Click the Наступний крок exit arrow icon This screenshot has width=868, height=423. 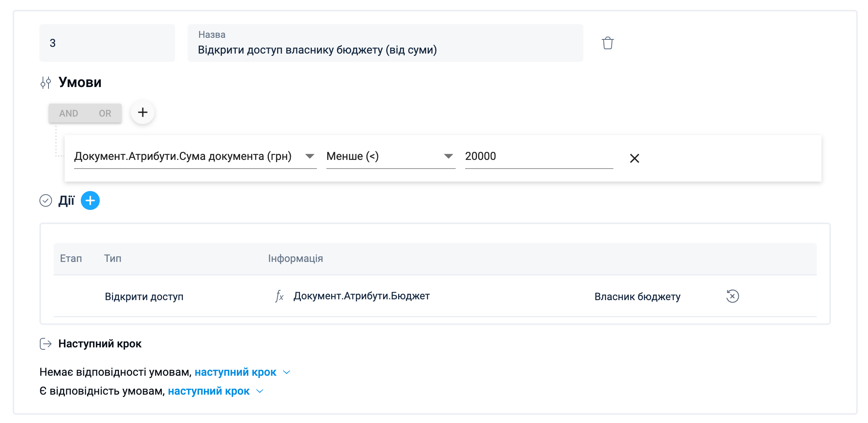point(46,344)
